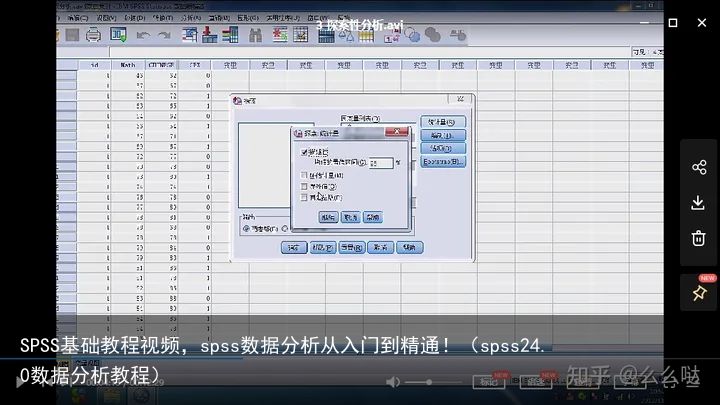
Task: Open the Variables info toolbar icon
Action: [230, 35]
